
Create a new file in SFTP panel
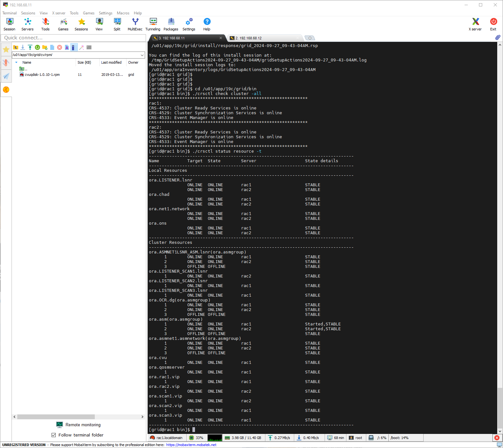(52, 47)
